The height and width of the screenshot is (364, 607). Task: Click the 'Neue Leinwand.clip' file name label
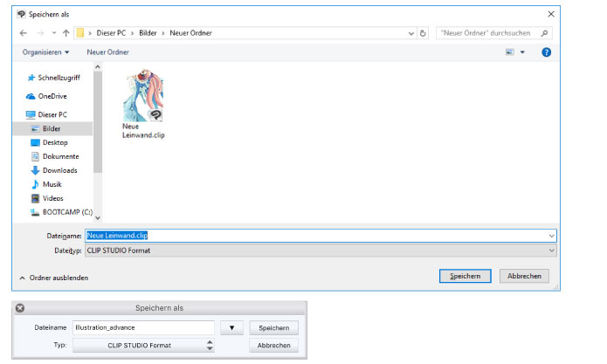point(143,131)
